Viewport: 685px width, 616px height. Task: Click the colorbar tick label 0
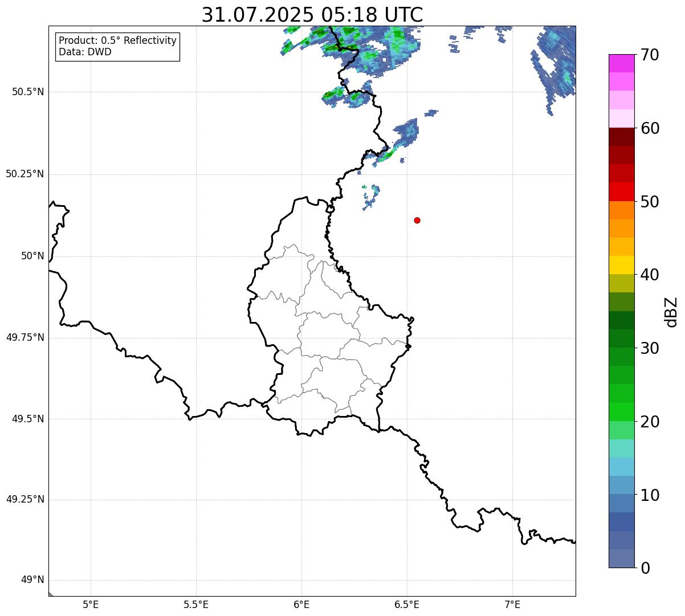645,568
